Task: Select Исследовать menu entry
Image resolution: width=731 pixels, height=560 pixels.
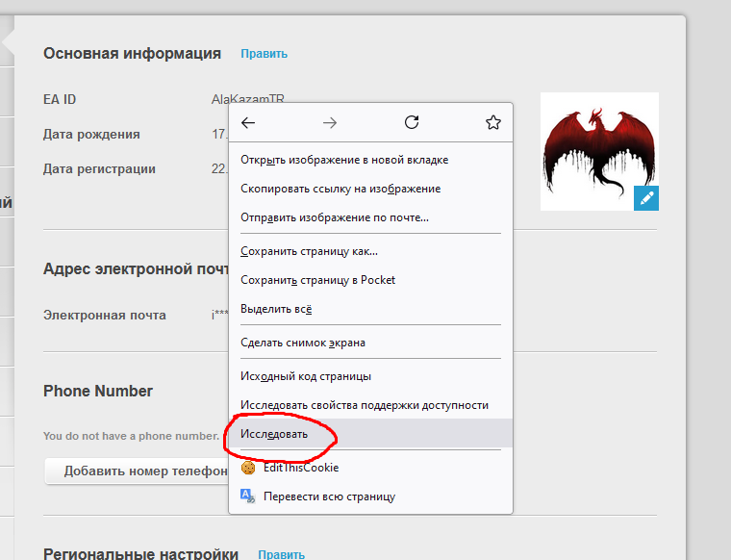Action: pos(370,434)
